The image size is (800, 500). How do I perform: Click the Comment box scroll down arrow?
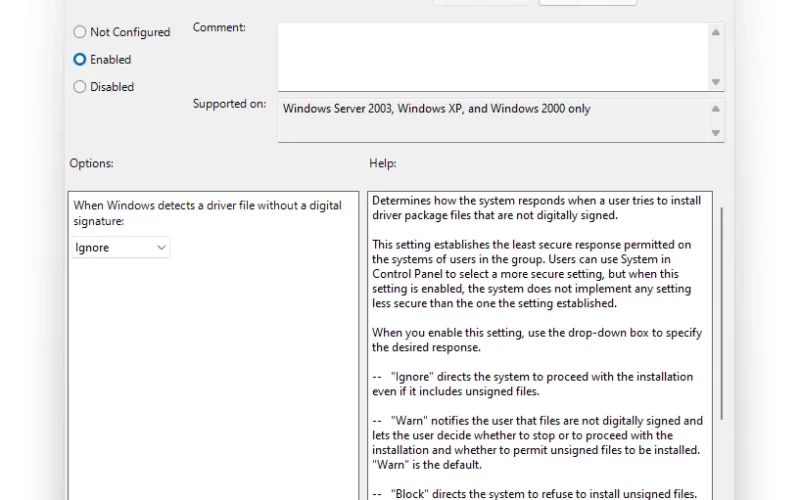[x=716, y=82]
